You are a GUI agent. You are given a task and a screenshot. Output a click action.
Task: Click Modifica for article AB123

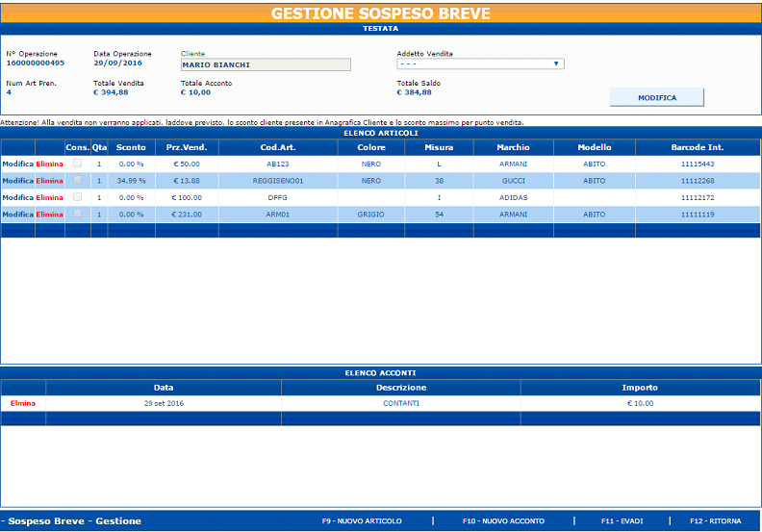(17, 165)
